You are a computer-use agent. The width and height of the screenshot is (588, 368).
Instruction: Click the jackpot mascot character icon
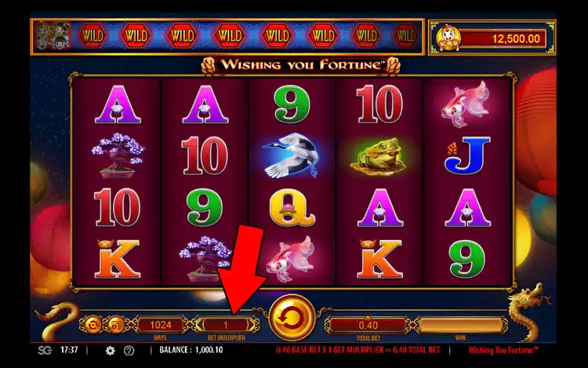click(x=448, y=38)
